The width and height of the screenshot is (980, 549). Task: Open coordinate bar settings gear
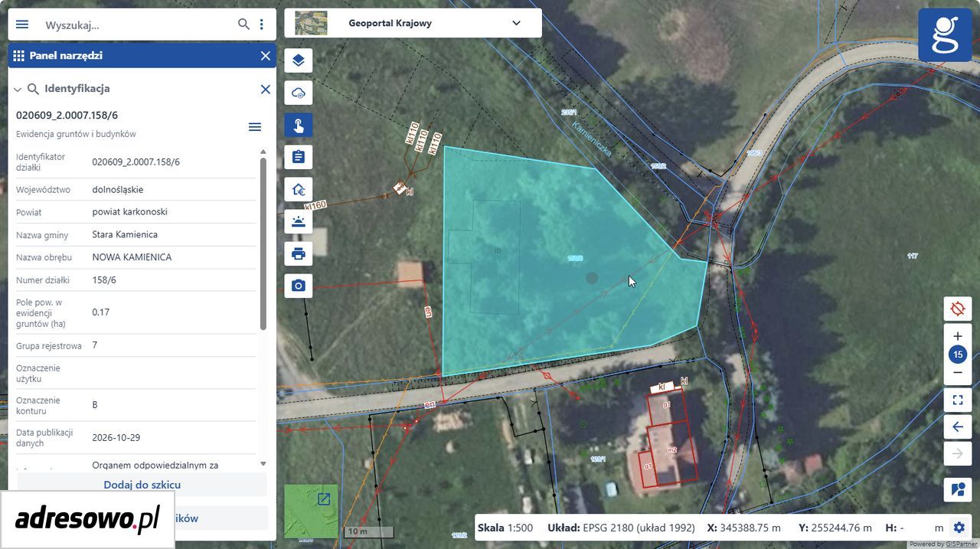pos(959,528)
